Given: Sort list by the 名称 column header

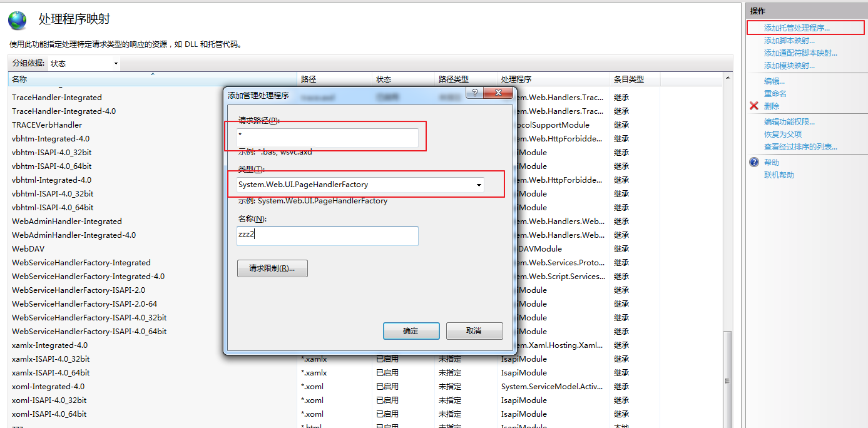Looking at the screenshot, I should coord(151,79).
